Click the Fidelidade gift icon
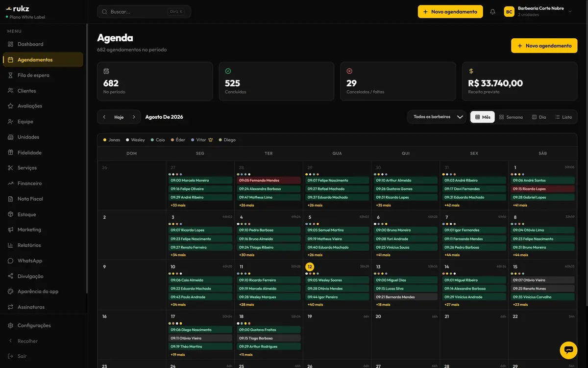588x368 pixels. click(11, 153)
